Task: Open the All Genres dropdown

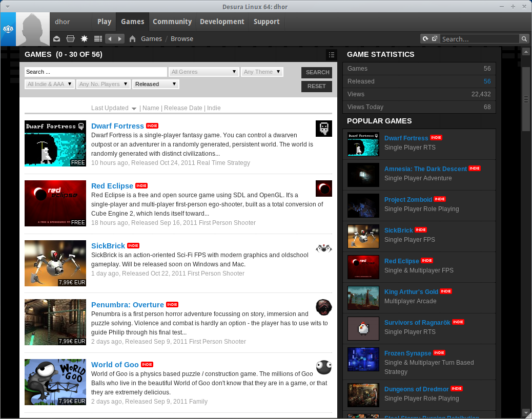Action: (x=203, y=72)
